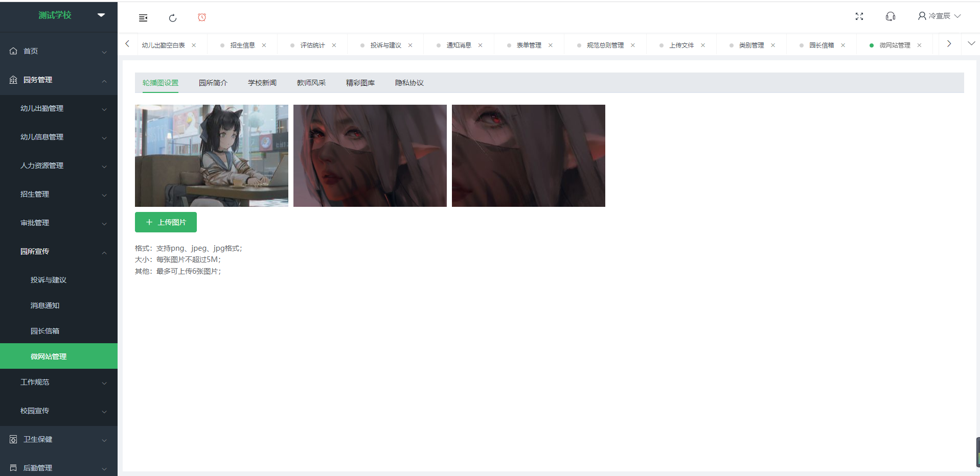Switch to 园所简介 tab
This screenshot has height=476, width=980.
(213, 83)
